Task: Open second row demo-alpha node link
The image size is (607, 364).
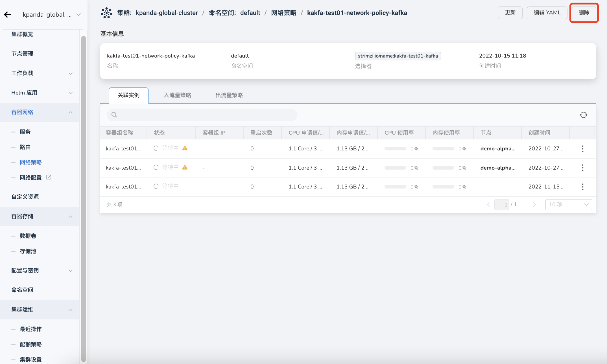Action: (x=498, y=168)
